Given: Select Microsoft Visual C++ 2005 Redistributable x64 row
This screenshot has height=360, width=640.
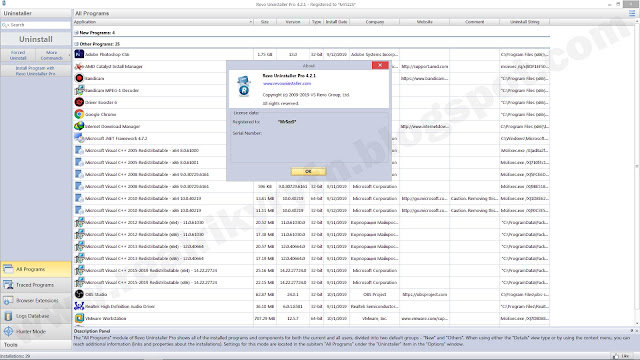Looking at the screenshot, I should (311, 150).
